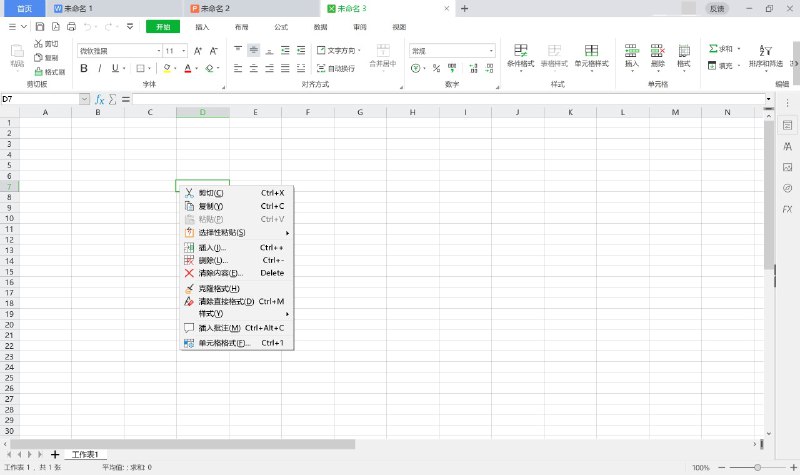
Task: Click the red font color swatch
Action: pyautogui.click(x=188, y=68)
